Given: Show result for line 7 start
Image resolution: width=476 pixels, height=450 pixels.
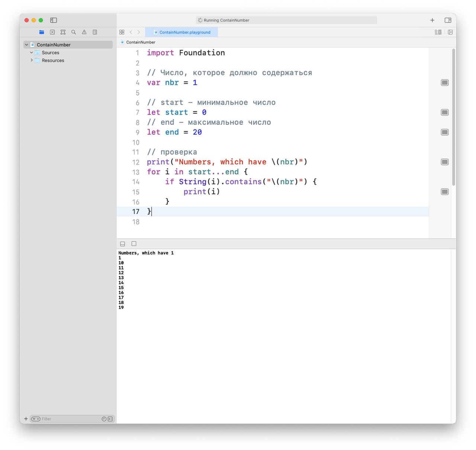Looking at the screenshot, I should click(445, 112).
